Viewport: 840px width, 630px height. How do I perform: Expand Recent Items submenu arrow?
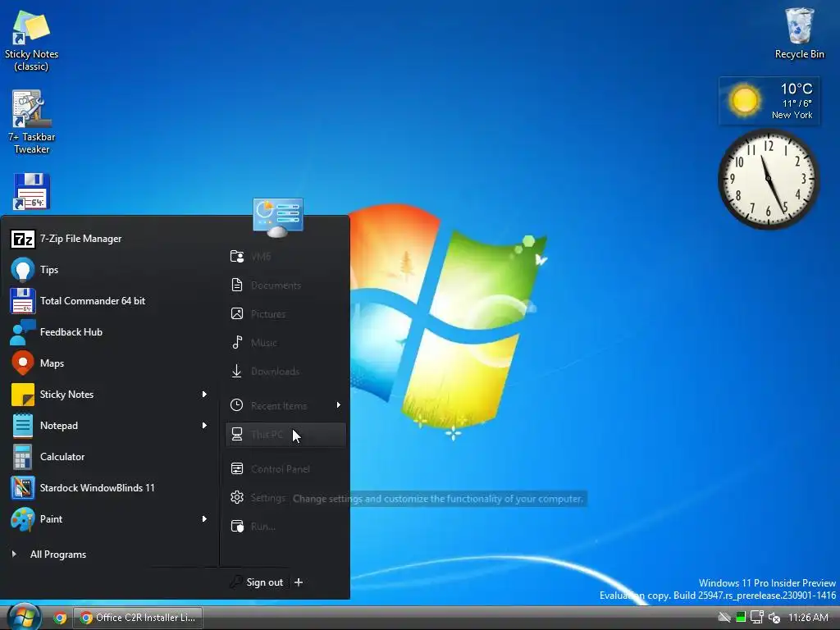(339, 405)
